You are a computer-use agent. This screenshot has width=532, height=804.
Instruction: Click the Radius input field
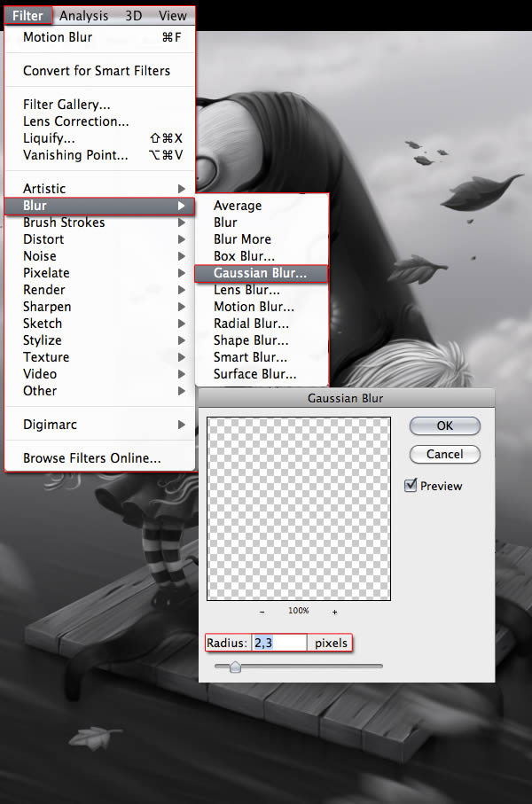[280, 643]
